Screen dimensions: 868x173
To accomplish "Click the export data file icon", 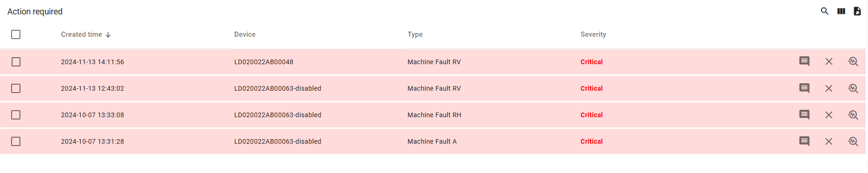I will click(x=857, y=11).
